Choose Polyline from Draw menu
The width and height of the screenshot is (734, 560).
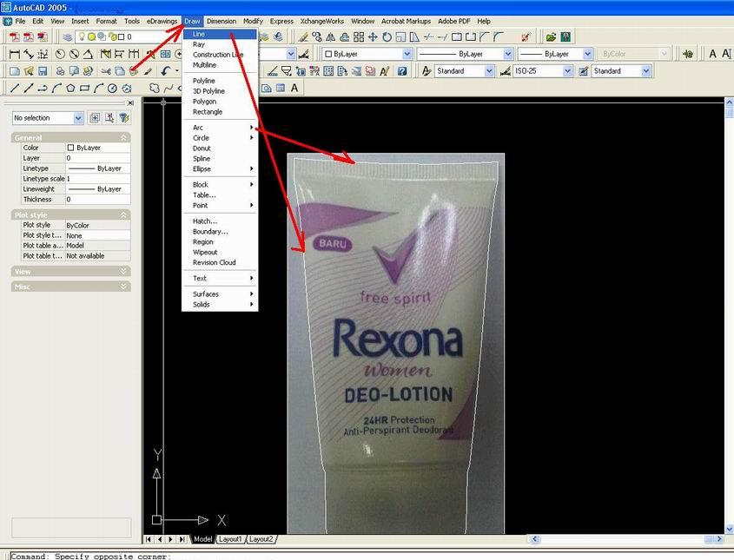pos(220,81)
